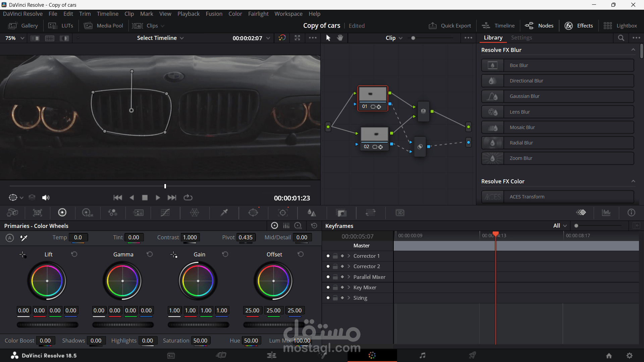Open the Scopes panel icon
The width and height of the screenshot is (644, 362).
[606, 213]
